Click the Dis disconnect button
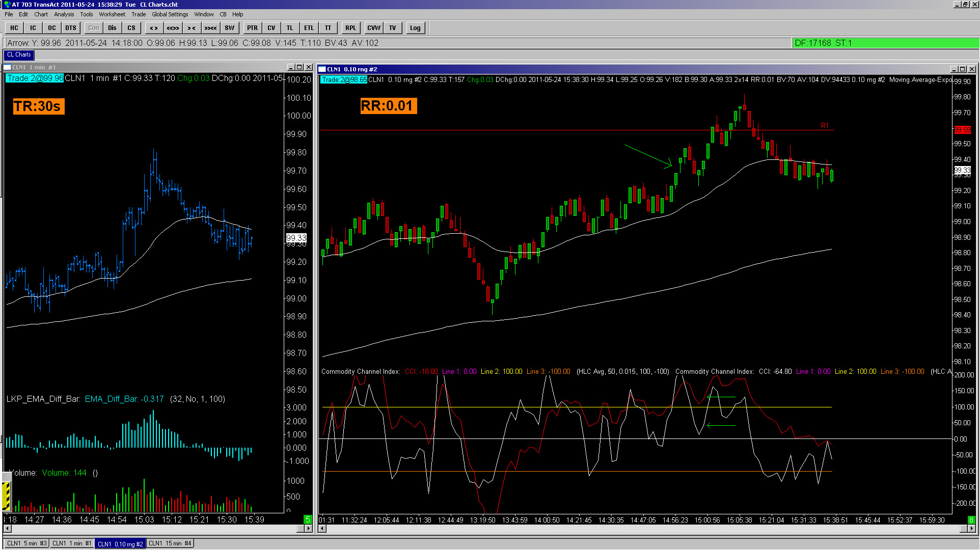Screen dimensions: 980x550 click(x=112, y=28)
